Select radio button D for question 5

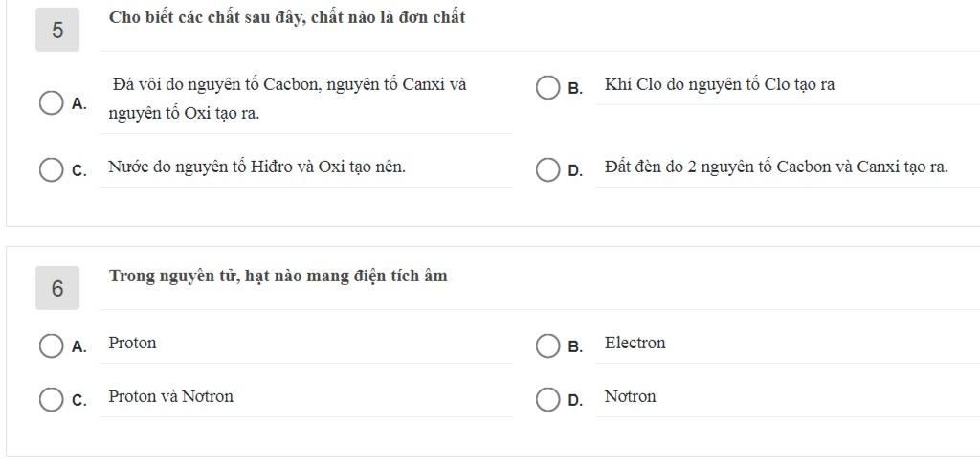coord(547,170)
